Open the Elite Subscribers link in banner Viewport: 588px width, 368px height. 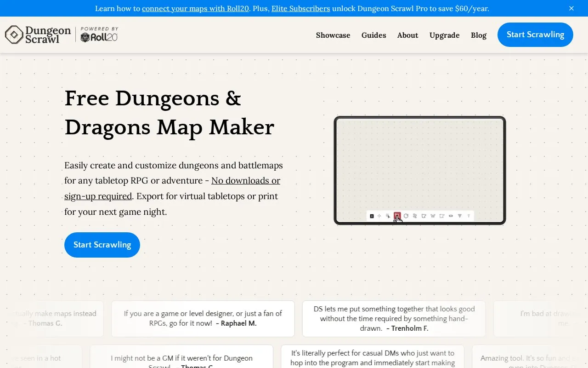(x=300, y=8)
